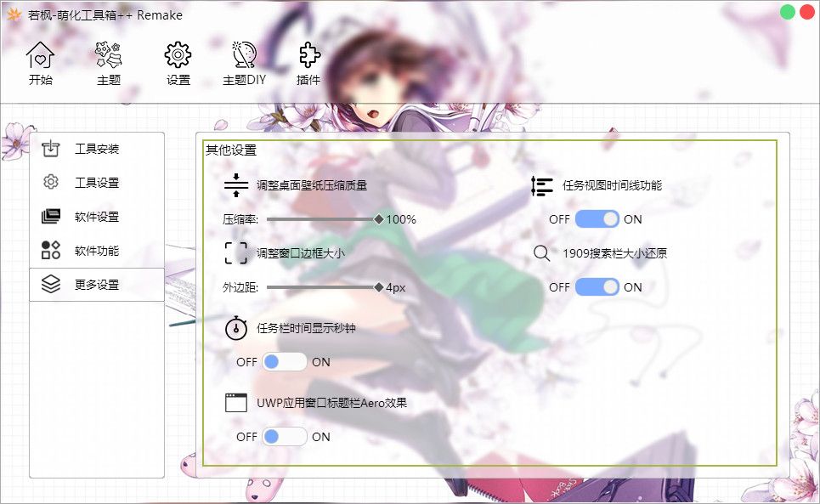Click the 其他设置 section heading
The width and height of the screenshot is (820, 504).
point(231,150)
